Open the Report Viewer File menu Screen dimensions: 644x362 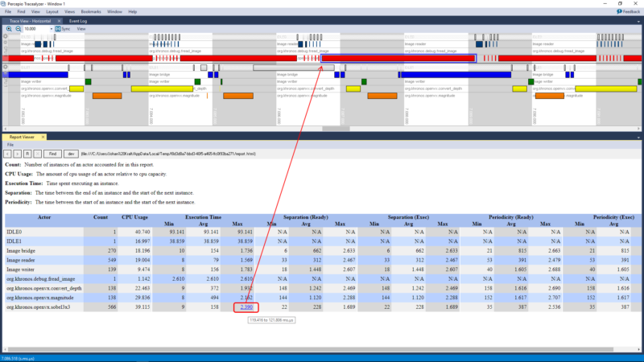(10, 145)
